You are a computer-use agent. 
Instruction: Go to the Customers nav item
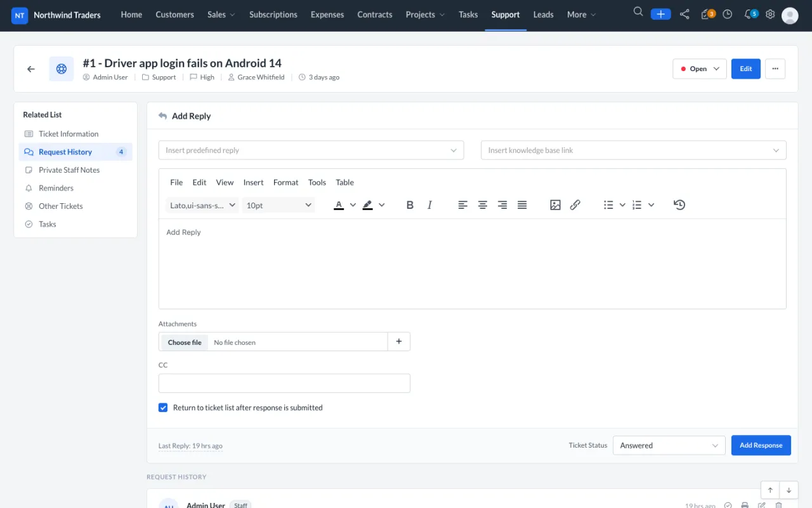pyautogui.click(x=174, y=15)
